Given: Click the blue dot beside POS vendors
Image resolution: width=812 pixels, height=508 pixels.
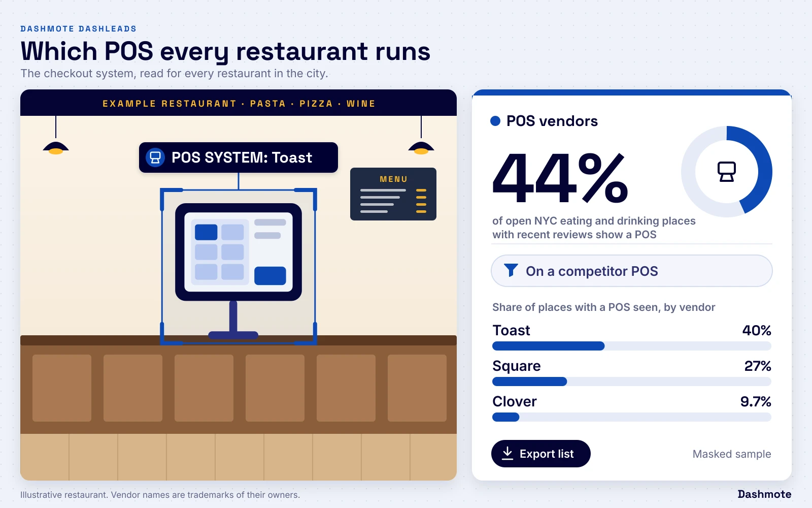Looking at the screenshot, I should pyautogui.click(x=495, y=121).
